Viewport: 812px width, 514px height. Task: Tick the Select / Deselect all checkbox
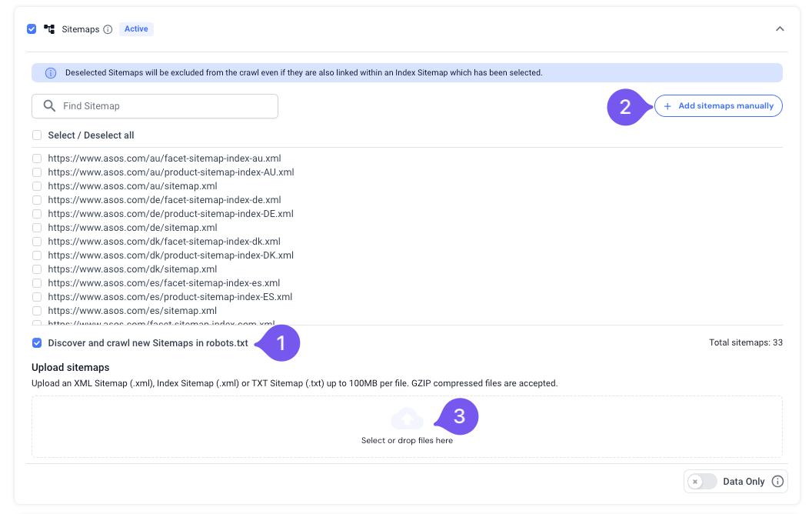click(x=37, y=135)
